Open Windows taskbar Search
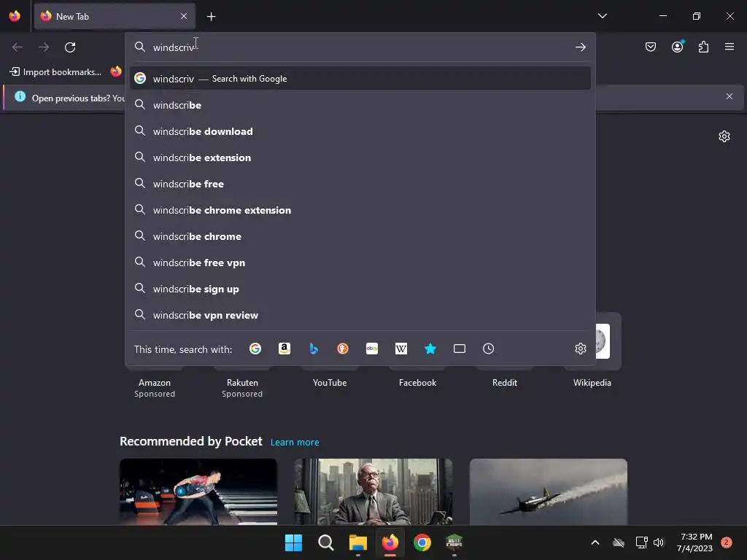Screen dimensions: 747x560 [326, 542]
